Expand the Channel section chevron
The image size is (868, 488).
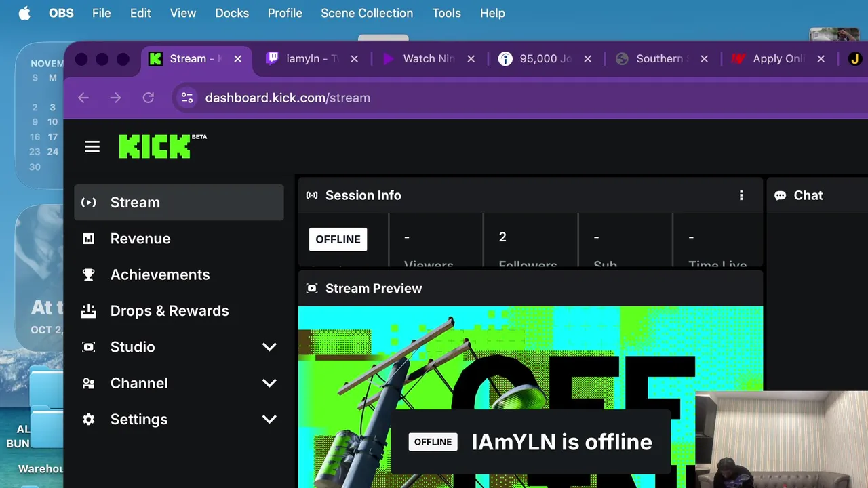tap(269, 383)
